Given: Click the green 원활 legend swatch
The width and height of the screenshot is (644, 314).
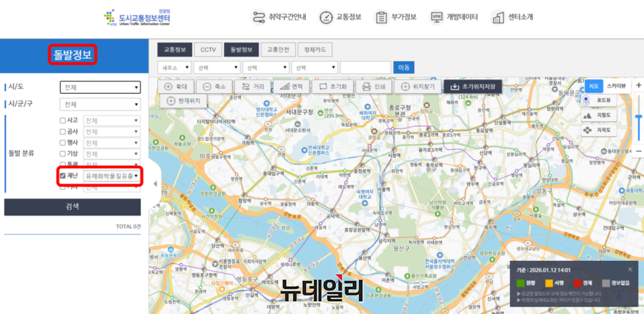Looking at the screenshot, I should 519,282.
